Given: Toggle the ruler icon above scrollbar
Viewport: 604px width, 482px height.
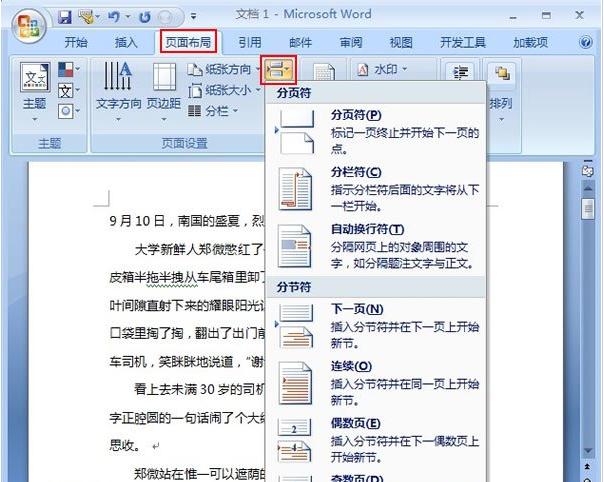Looking at the screenshot, I should 588,170.
